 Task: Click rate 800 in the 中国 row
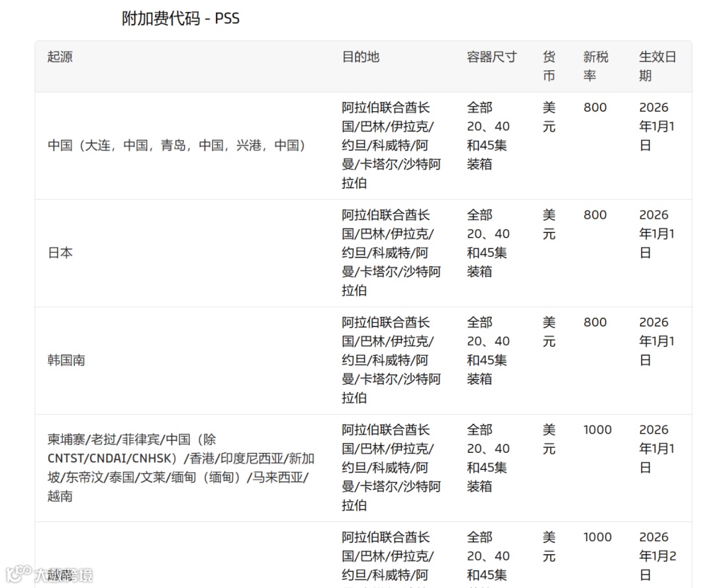[595, 108]
